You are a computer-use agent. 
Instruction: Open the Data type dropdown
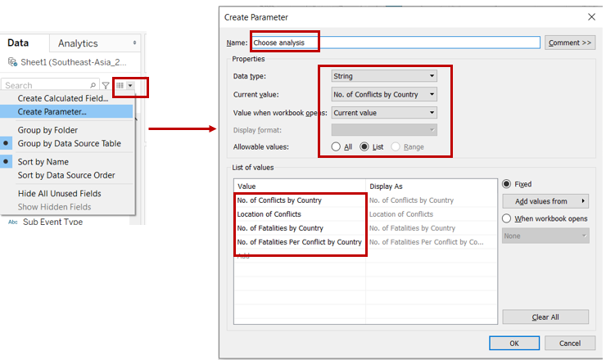coord(383,76)
